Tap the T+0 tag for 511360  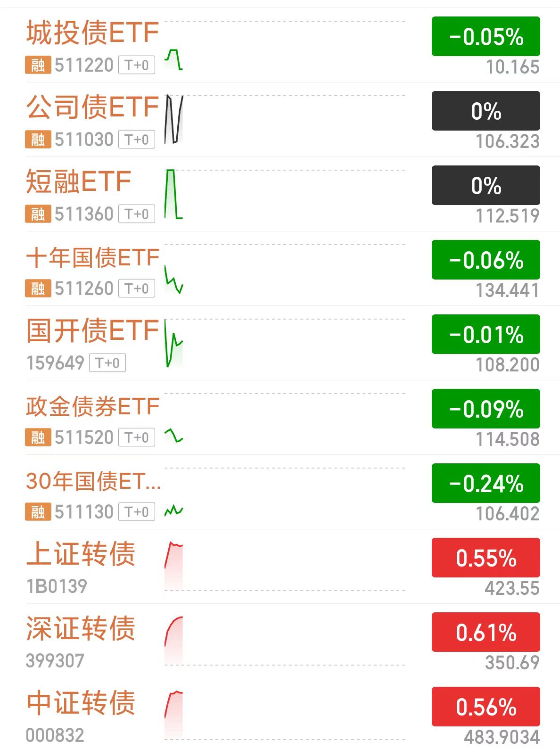click(137, 214)
